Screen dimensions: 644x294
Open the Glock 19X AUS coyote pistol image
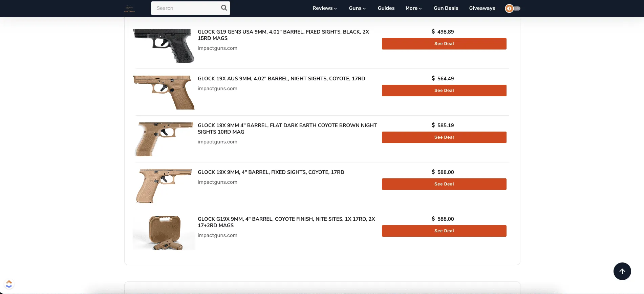(x=164, y=93)
